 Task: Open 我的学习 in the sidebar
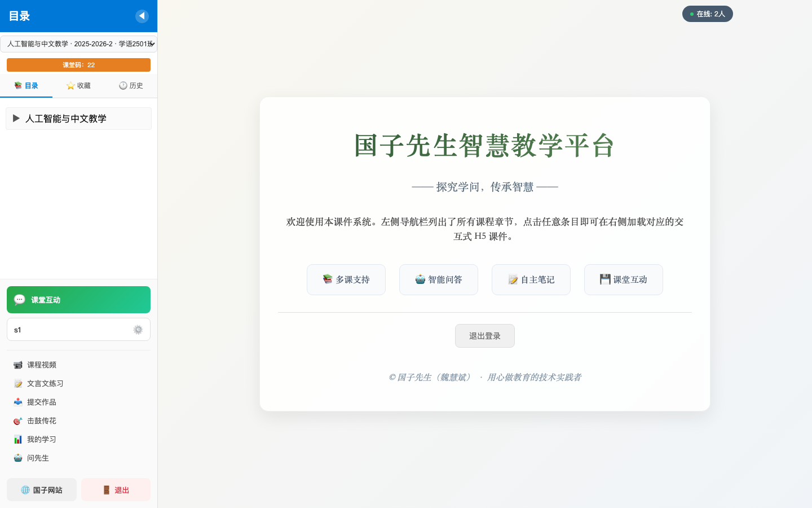(x=78, y=439)
